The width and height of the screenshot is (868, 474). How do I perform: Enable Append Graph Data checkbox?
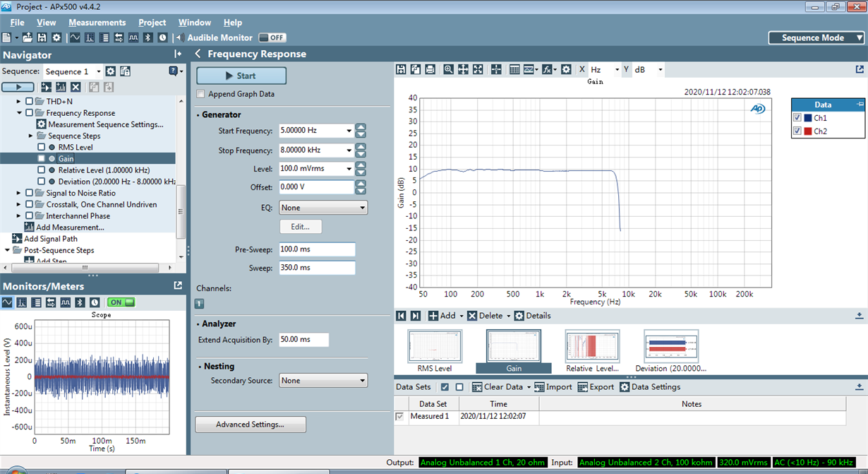(201, 94)
